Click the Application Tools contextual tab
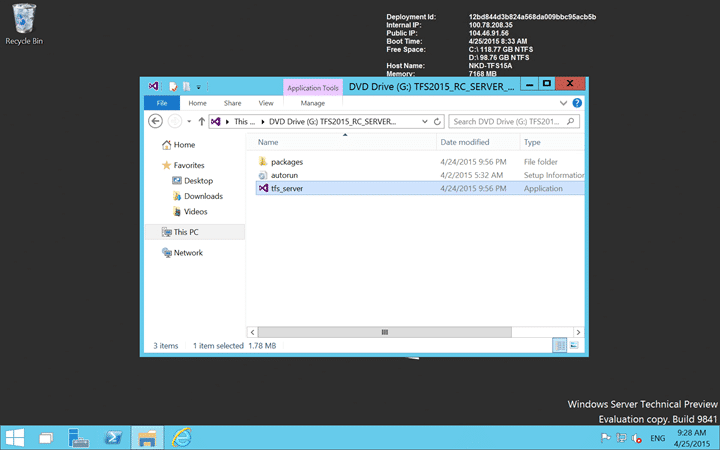720x450 pixels. [x=313, y=87]
